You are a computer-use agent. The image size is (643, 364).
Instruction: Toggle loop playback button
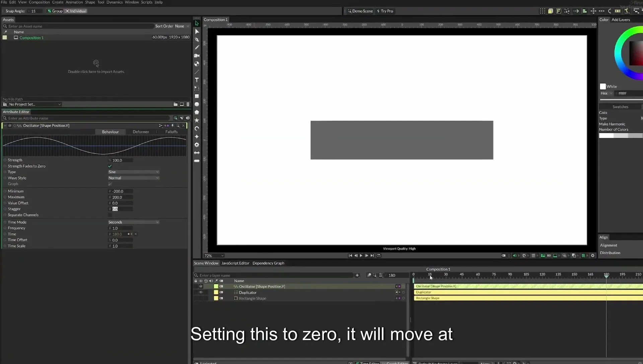point(379,256)
